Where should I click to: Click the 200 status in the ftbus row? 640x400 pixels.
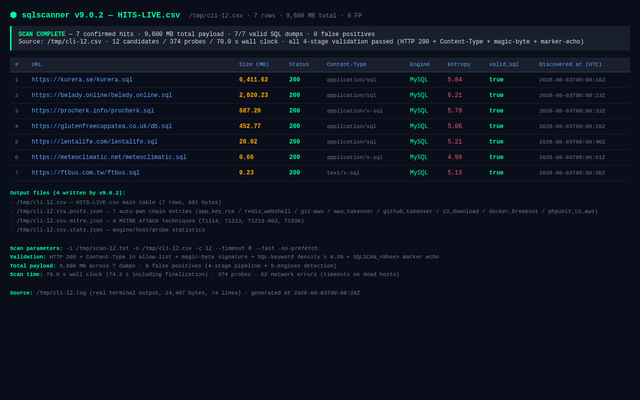click(x=294, y=173)
